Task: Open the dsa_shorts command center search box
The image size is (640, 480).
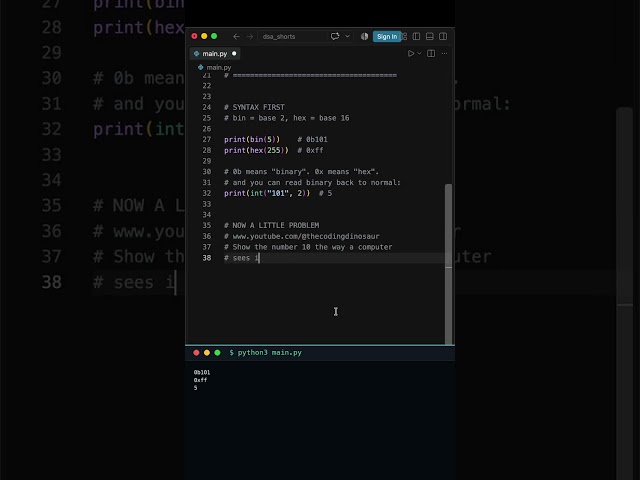Action: pos(292,37)
